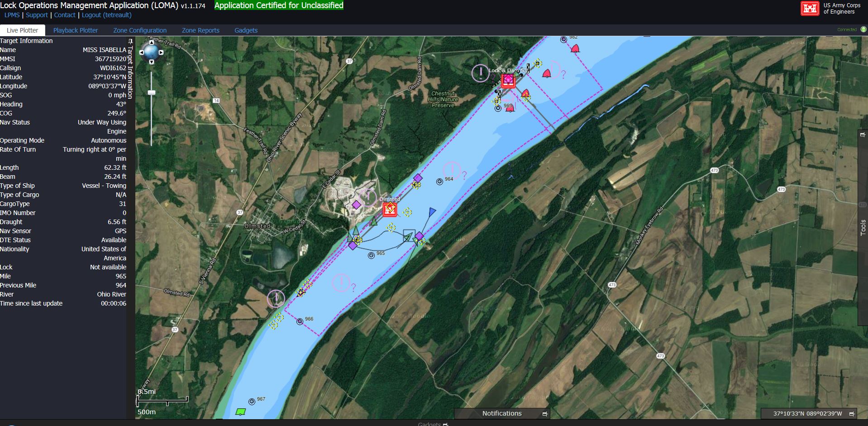Click the Lock & Dam 53 icon

click(x=508, y=81)
